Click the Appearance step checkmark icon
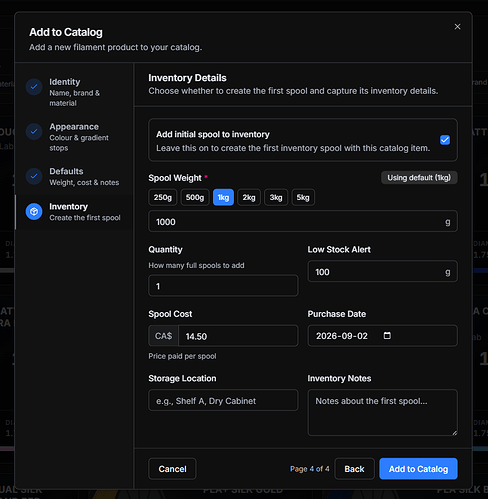This screenshot has height=499, width=488. [34, 131]
